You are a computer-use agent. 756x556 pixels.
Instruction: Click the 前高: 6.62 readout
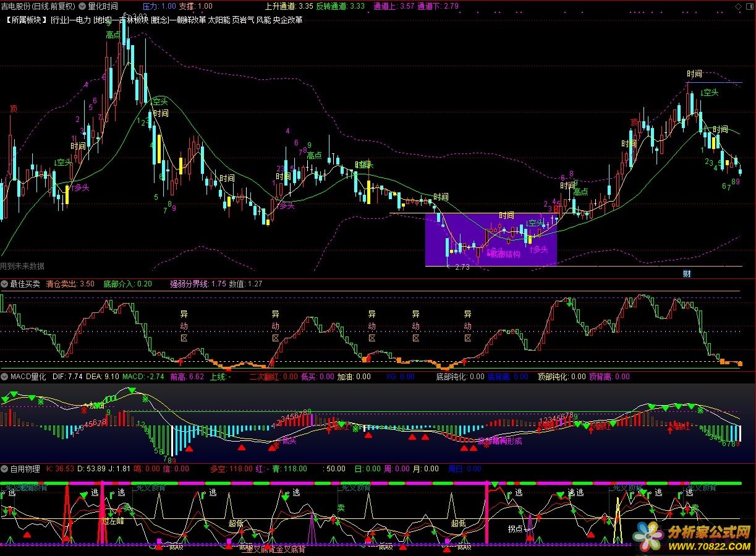187,376
